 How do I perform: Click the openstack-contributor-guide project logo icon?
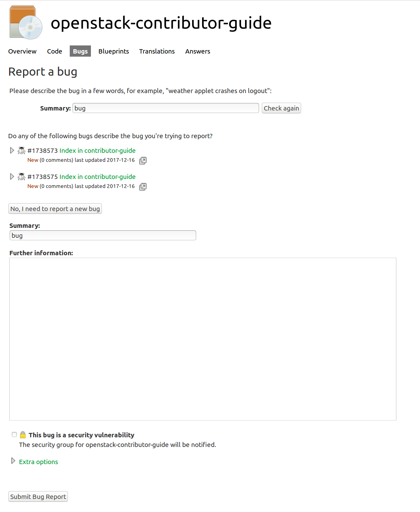pyautogui.click(x=26, y=22)
